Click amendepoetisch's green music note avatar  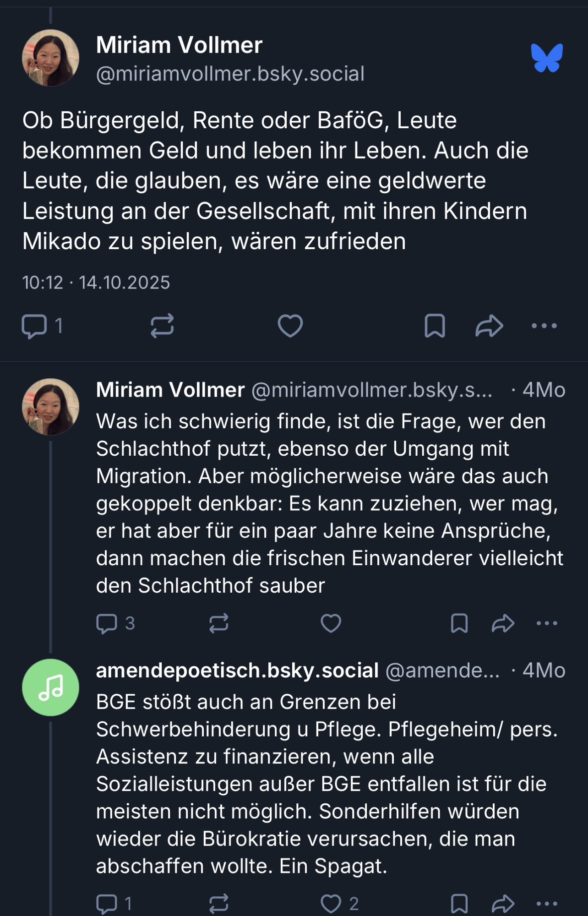click(x=50, y=687)
